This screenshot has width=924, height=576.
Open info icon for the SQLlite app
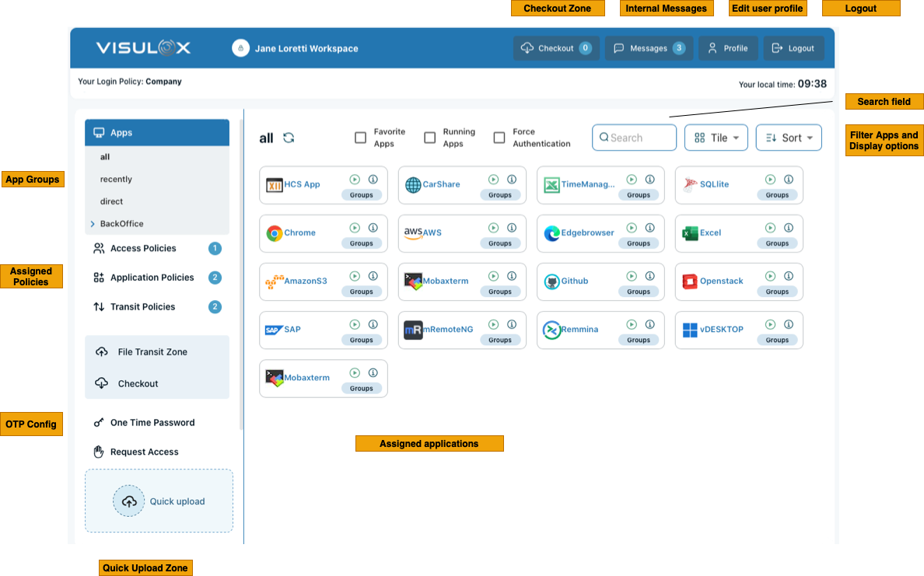(x=789, y=180)
